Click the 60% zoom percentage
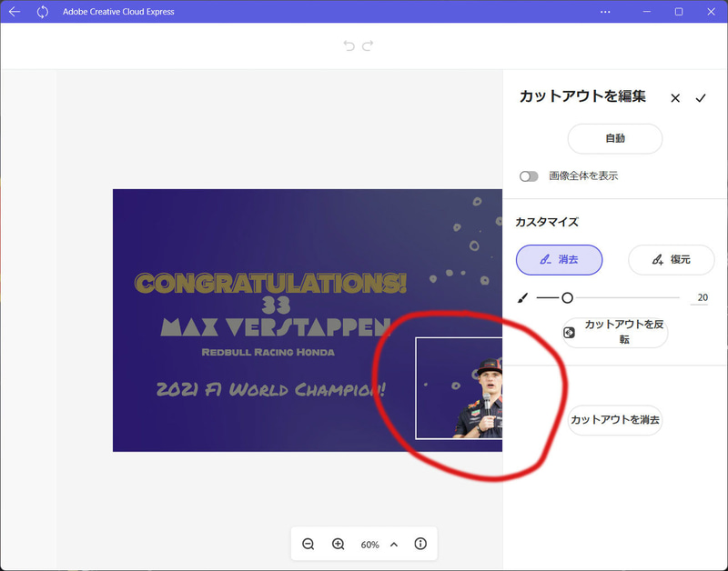 (x=369, y=545)
